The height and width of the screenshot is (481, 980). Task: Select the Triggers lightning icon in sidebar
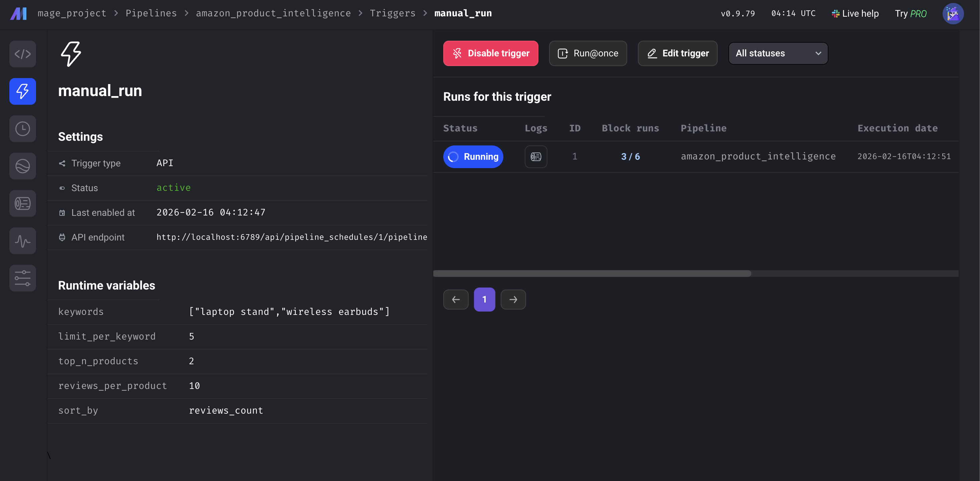[x=22, y=91]
